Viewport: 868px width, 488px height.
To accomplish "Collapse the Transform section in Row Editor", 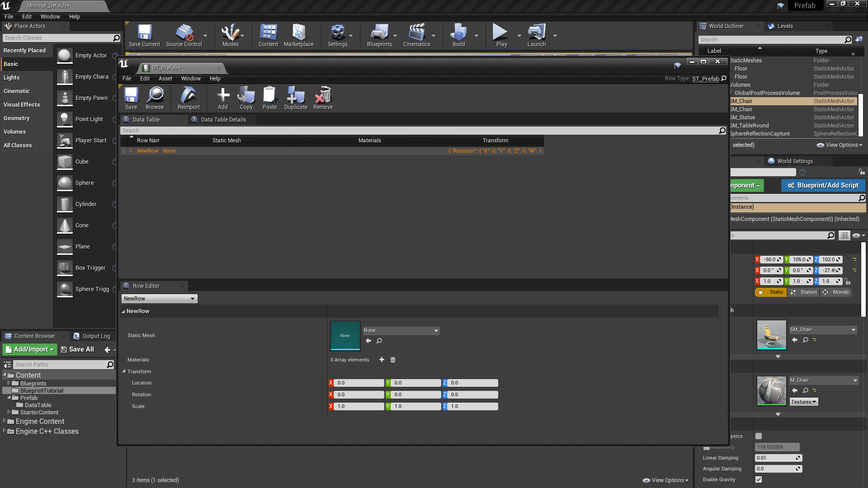I will 124,371.
